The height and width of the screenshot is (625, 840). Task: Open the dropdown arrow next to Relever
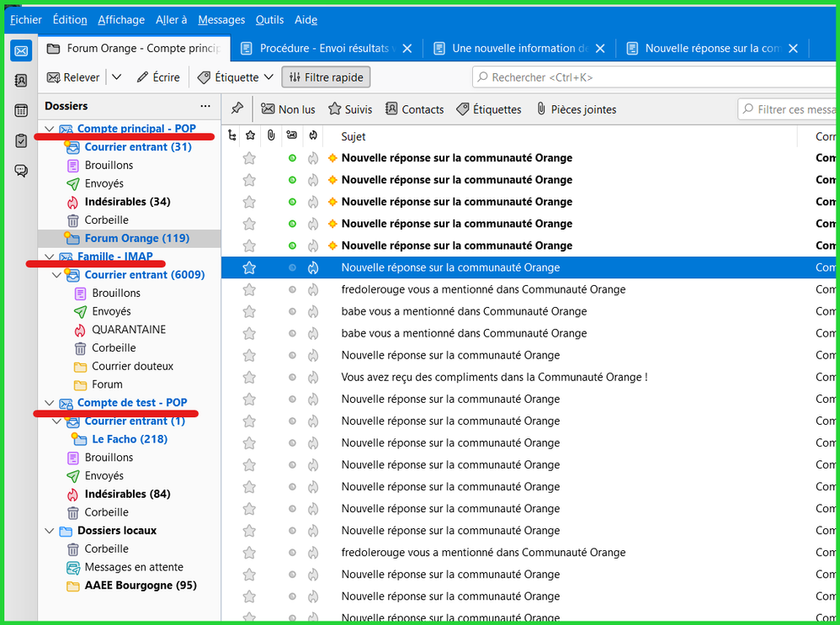[x=116, y=77]
